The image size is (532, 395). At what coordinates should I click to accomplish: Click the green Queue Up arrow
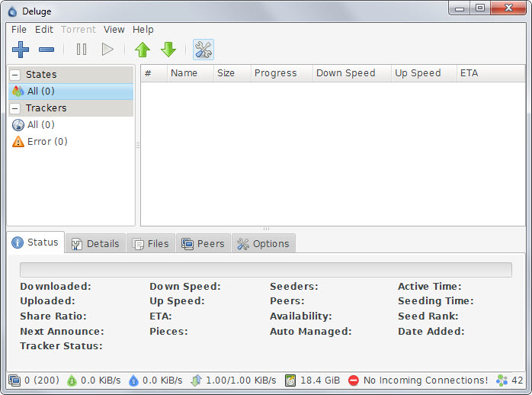pyautogui.click(x=143, y=50)
